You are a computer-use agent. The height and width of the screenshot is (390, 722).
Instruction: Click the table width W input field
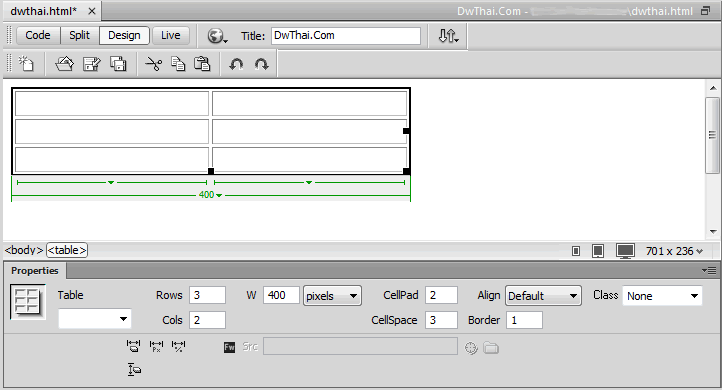(x=281, y=295)
